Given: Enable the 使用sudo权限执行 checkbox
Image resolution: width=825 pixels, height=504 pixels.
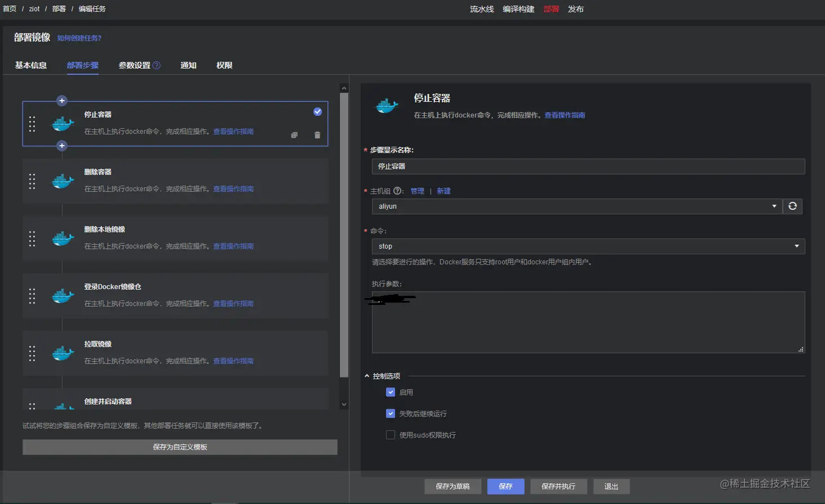Looking at the screenshot, I should [391, 435].
